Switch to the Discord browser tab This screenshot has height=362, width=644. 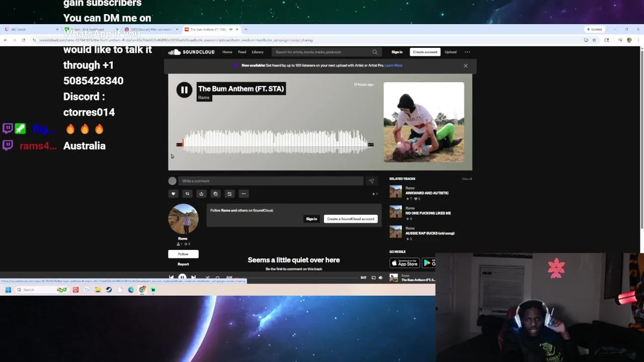click(x=151, y=29)
